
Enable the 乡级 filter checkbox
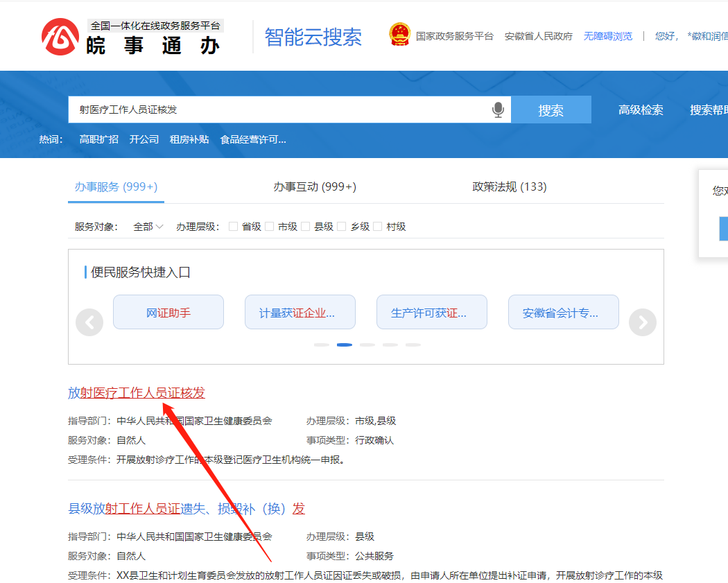pos(342,227)
